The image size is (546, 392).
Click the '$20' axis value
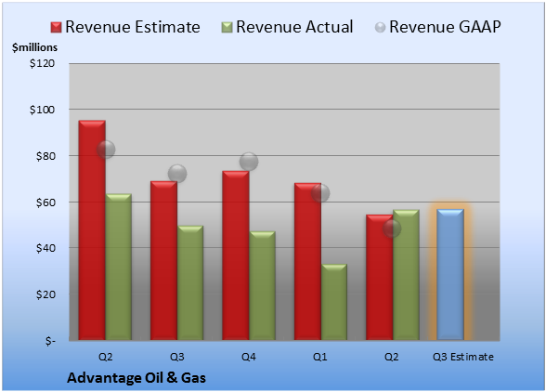[x=45, y=294]
